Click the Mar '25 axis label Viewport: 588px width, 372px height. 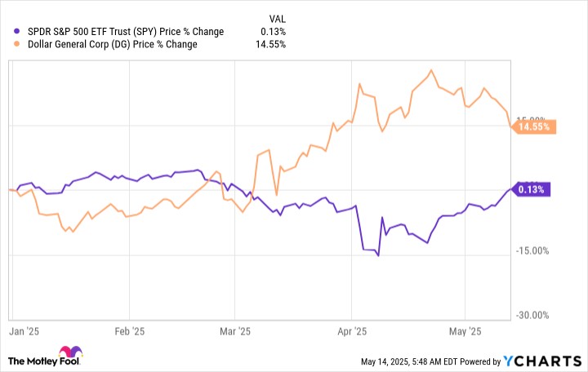pos(234,334)
